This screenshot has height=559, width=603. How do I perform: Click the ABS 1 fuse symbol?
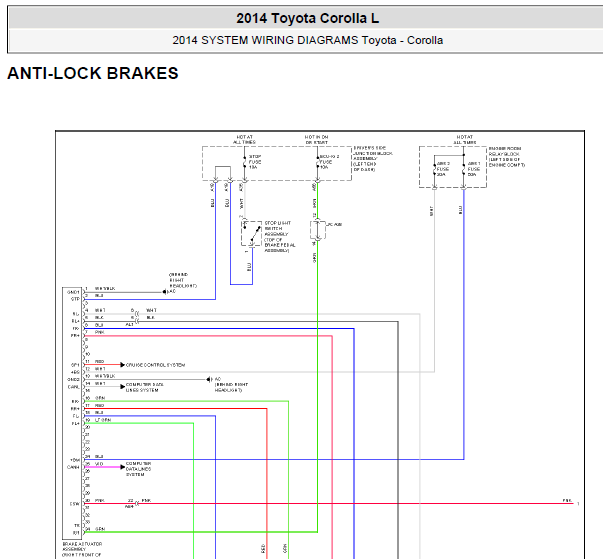point(464,169)
